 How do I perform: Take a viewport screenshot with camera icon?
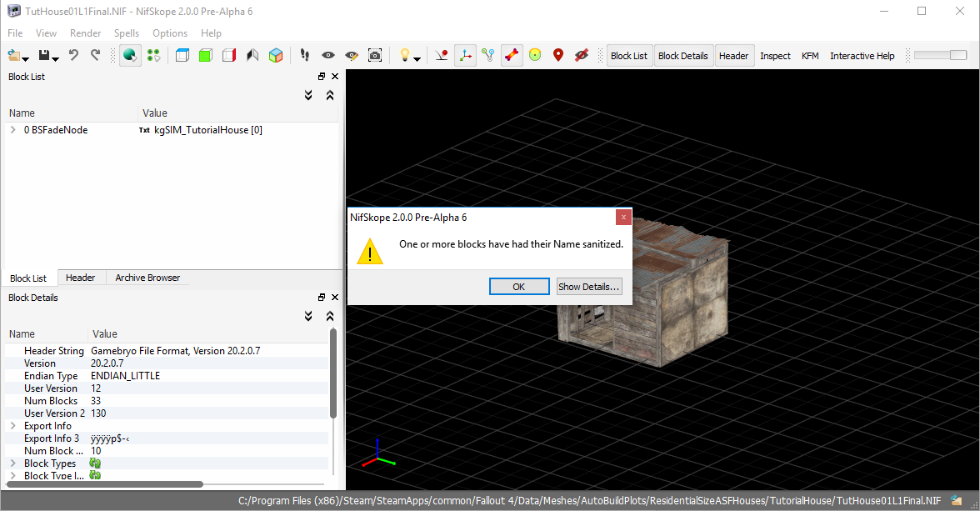pyautogui.click(x=375, y=55)
